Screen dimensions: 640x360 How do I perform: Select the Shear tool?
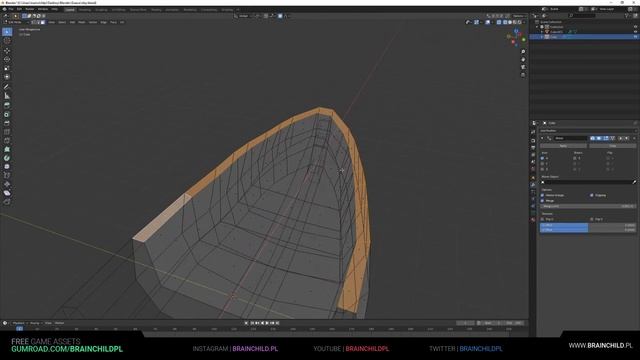[x=7, y=193]
